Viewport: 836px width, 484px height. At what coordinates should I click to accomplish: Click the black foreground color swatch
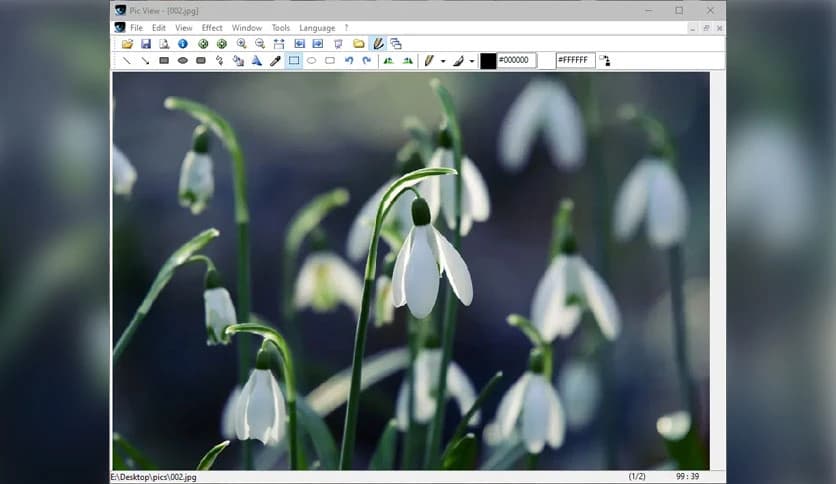pos(488,61)
